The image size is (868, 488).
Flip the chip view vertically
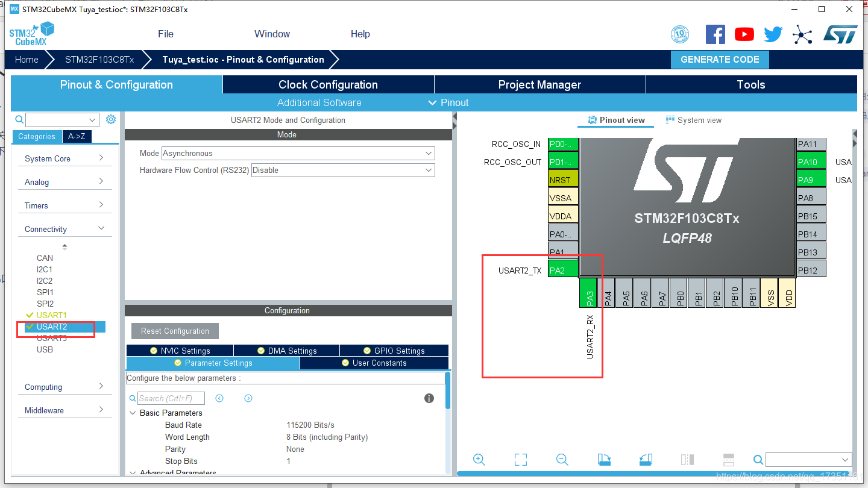point(728,460)
